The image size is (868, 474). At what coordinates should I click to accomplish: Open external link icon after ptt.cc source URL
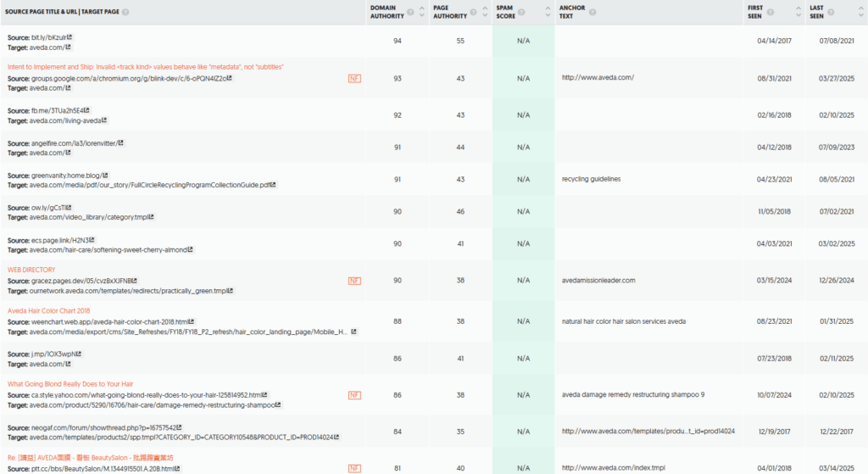pyautogui.click(x=177, y=468)
